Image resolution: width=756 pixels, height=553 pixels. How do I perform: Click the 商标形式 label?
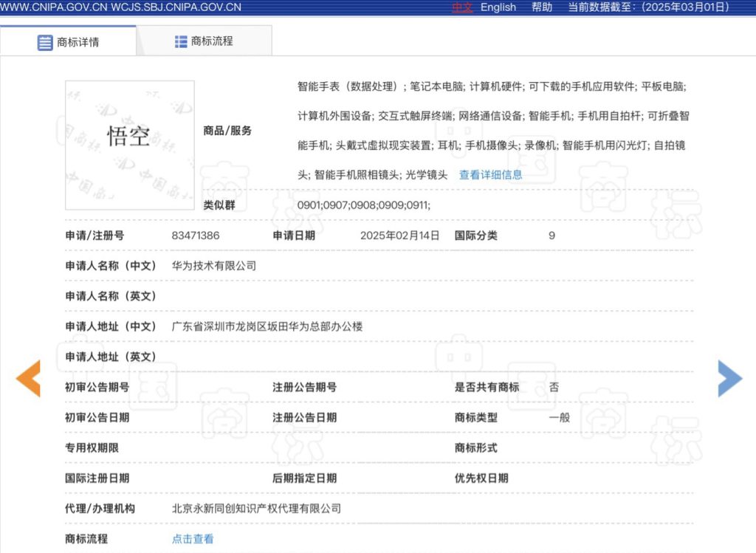476,448
